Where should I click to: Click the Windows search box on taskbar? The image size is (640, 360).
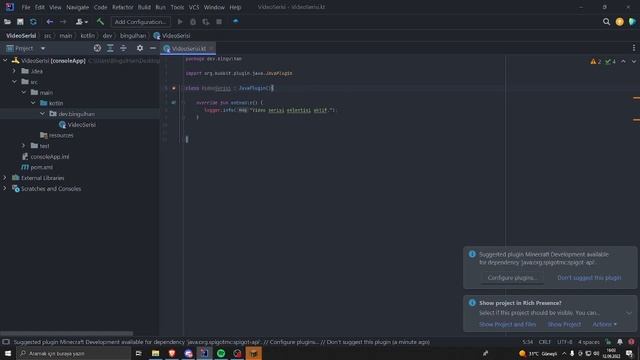point(73,353)
